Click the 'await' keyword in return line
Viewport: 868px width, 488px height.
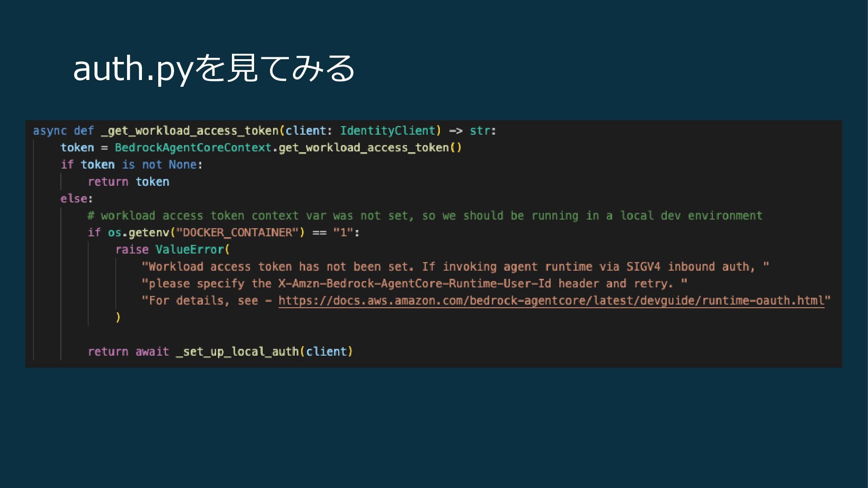(x=152, y=352)
